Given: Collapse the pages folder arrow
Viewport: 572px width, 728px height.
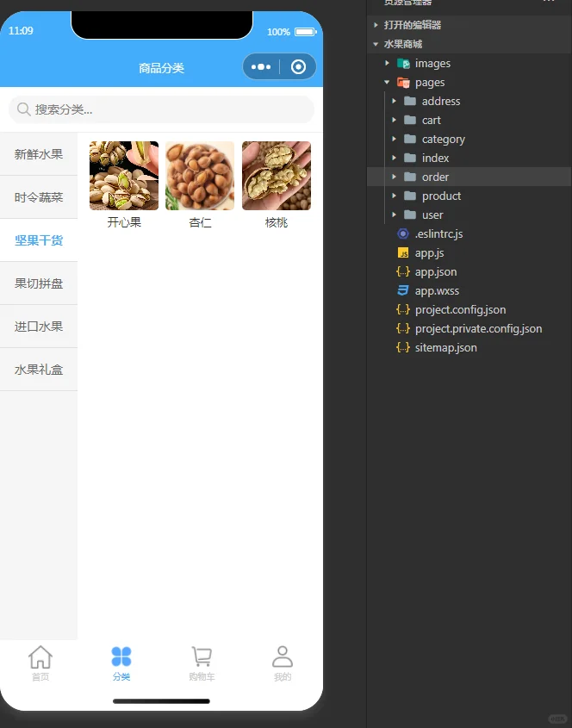Looking at the screenshot, I should [387, 82].
